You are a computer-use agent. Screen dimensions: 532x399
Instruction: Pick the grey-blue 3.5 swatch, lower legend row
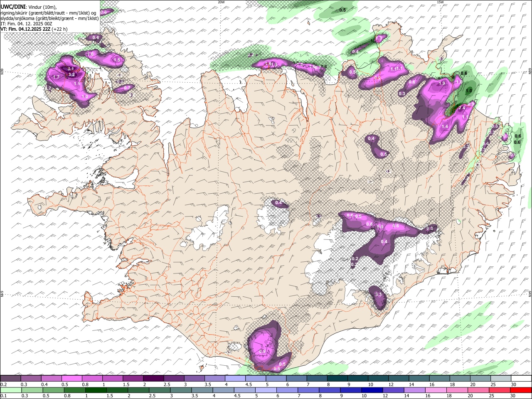(x=202, y=390)
